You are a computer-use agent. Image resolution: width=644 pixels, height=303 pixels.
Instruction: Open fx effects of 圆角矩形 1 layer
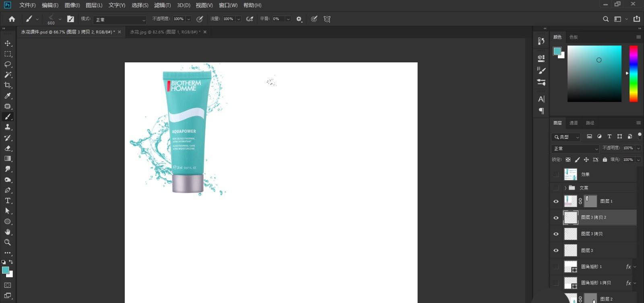(628, 267)
